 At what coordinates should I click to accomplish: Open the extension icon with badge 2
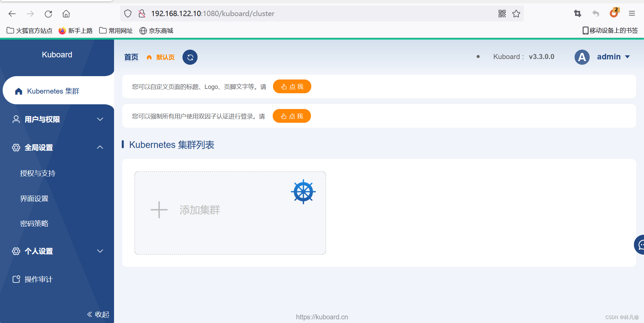614,13
